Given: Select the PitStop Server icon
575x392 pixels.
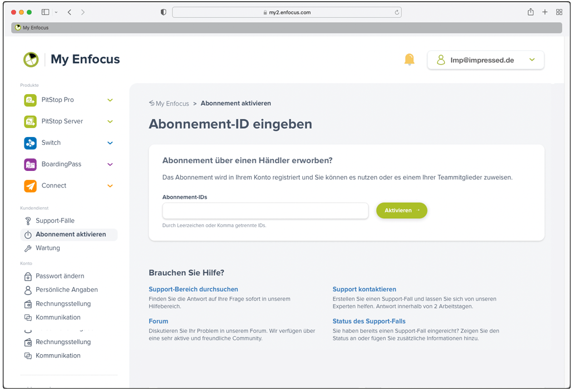Looking at the screenshot, I should coord(30,121).
